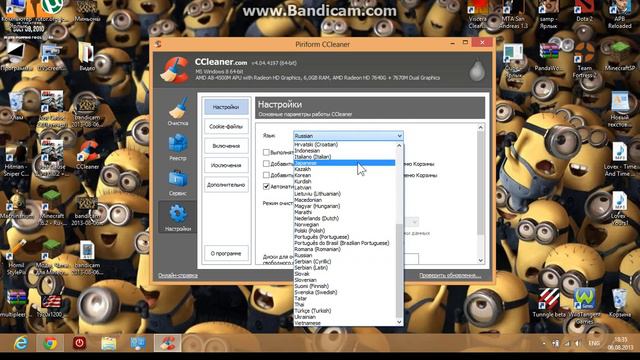
Task: Open the Сервис (Tools) toolbox icon
Action: 178,179
